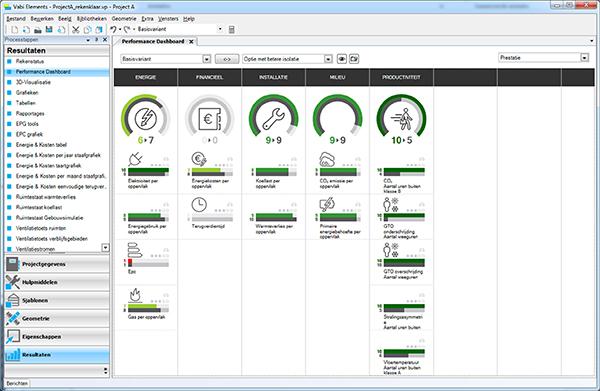Open the Eigenschappen section
This screenshot has width=600, height=391.
pos(57,337)
